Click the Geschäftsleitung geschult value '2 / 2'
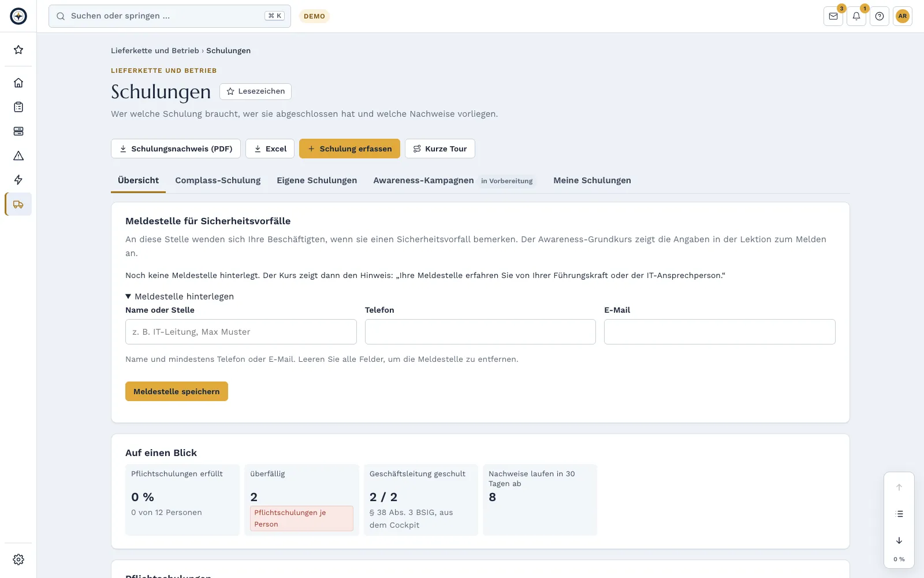Viewport: 924px width, 578px height. coord(383,497)
